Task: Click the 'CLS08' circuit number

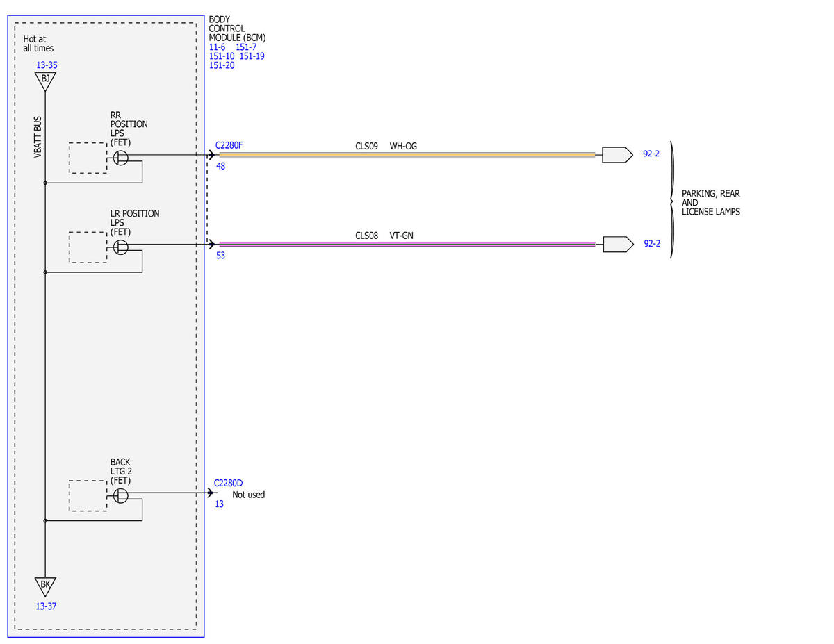Action: click(x=366, y=236)
